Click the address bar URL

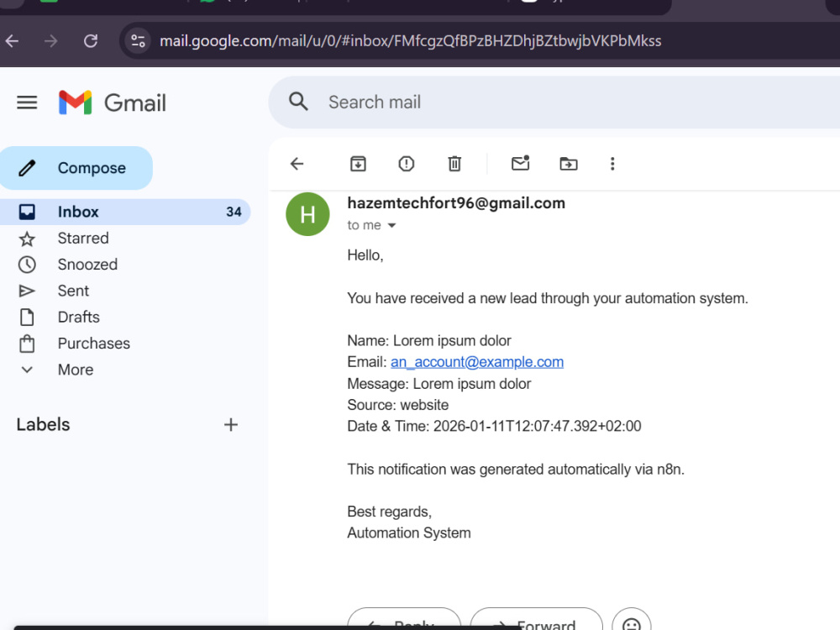411,40
